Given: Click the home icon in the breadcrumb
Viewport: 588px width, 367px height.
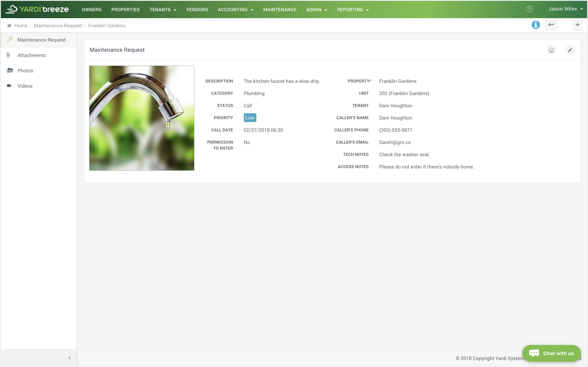Looking at the screenshot, I should (x=9, y=25).
